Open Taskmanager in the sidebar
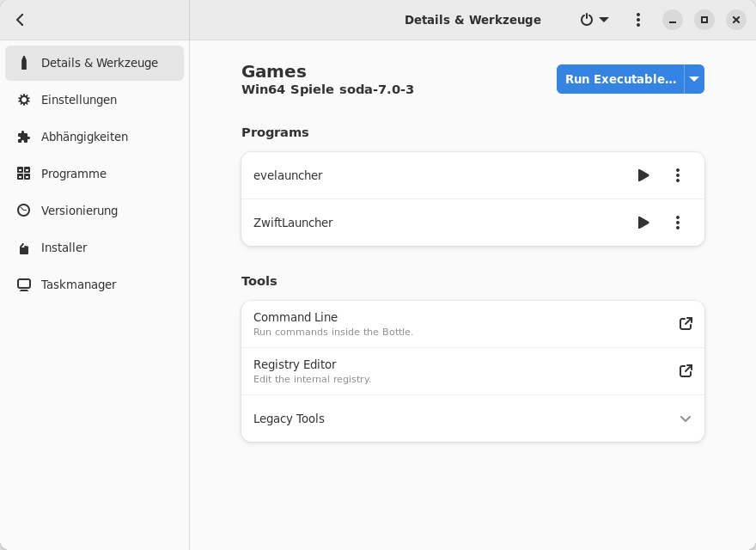 point(94,284)
